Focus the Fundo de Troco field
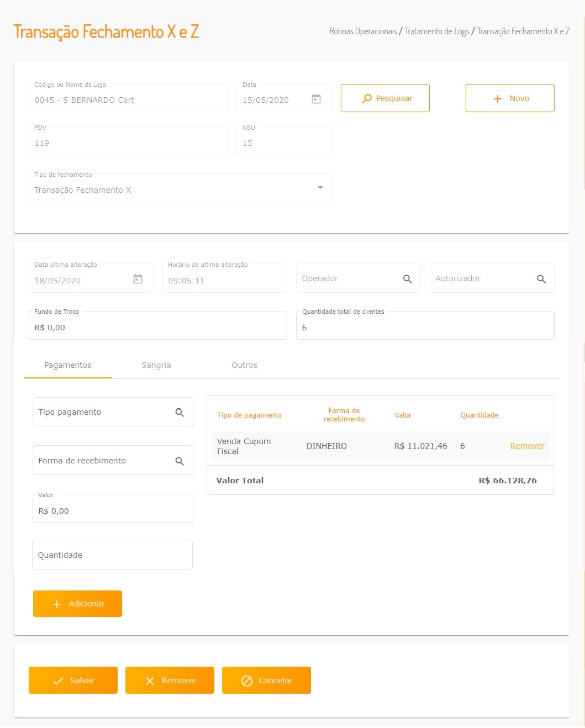The height and width of the screenshot is (728, 585). (157, 328)
